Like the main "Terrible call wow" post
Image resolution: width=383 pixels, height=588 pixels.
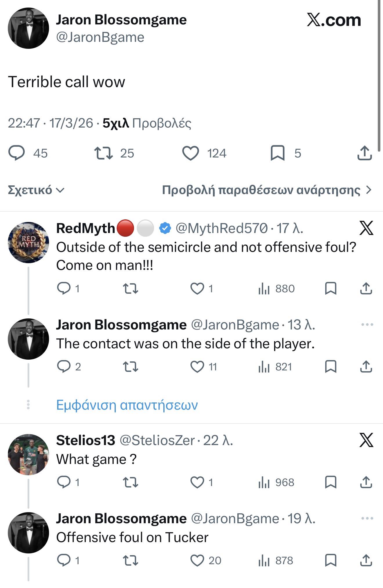[191, 153]
